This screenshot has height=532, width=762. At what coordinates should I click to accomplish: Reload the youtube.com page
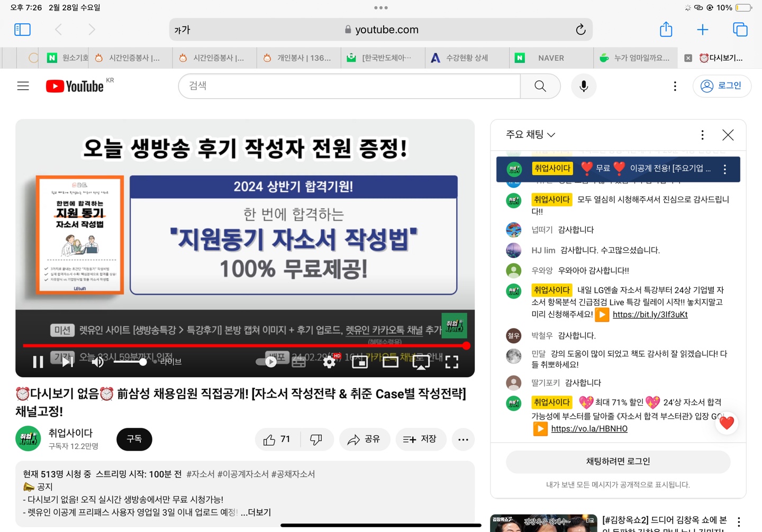580,30
